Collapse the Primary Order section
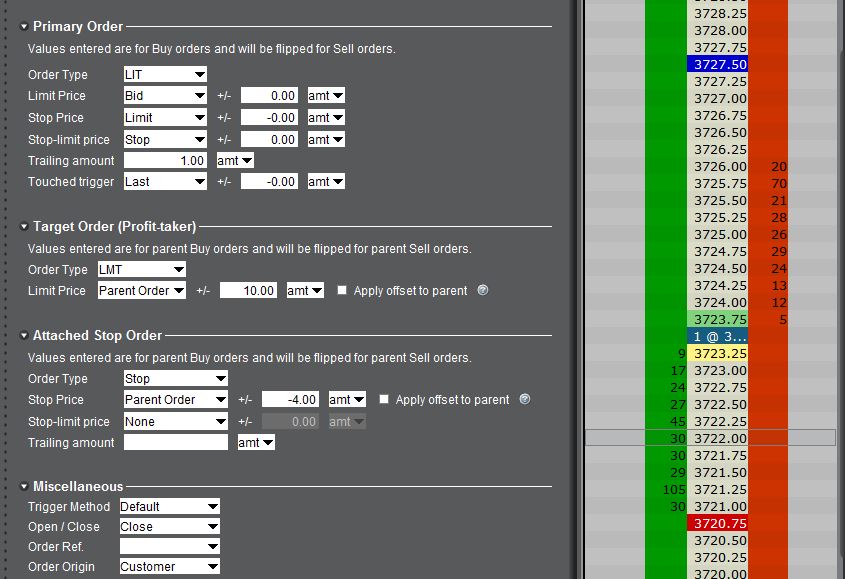The width and height of the screenshot is (845, 579). [24, 26]
